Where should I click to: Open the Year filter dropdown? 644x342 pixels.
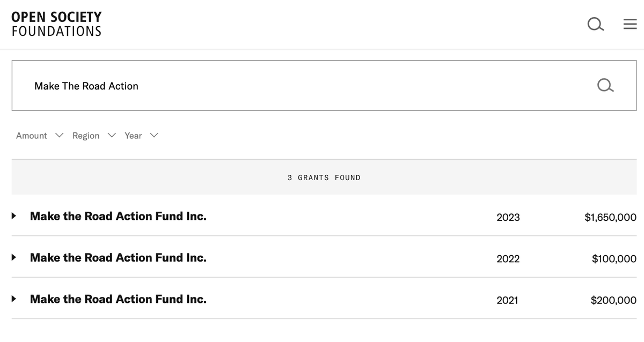coord(141,136)
